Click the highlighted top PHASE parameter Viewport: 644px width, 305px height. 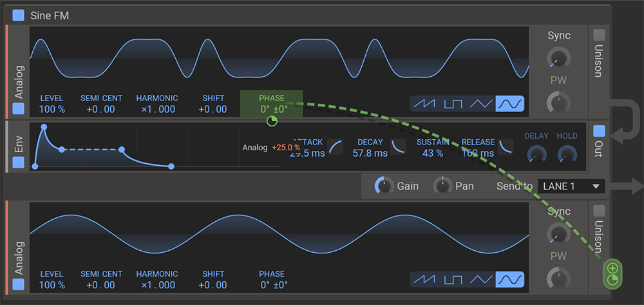(x=272, y=104)
